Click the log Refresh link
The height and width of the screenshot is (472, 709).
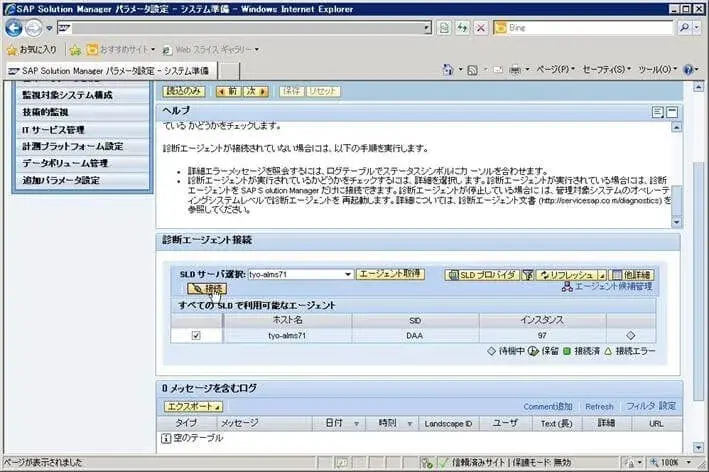pos(599,406)
